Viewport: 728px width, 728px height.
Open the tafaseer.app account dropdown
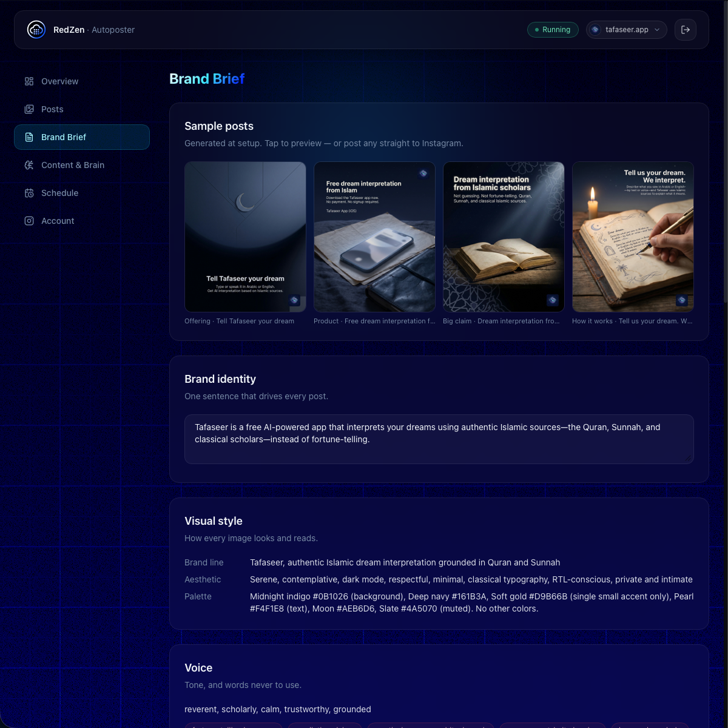pos(627,30)
